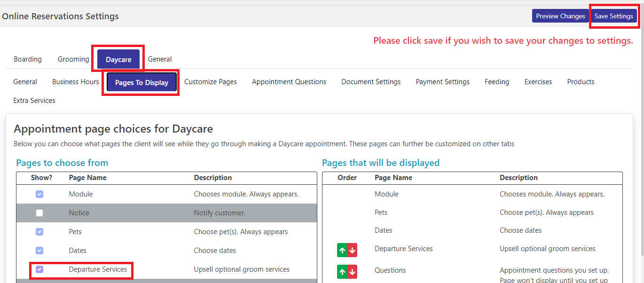The width and height of the screenshot is (644, 283).
Task: Open the Feeding sub-tab
Action: (x=497, y=82)
